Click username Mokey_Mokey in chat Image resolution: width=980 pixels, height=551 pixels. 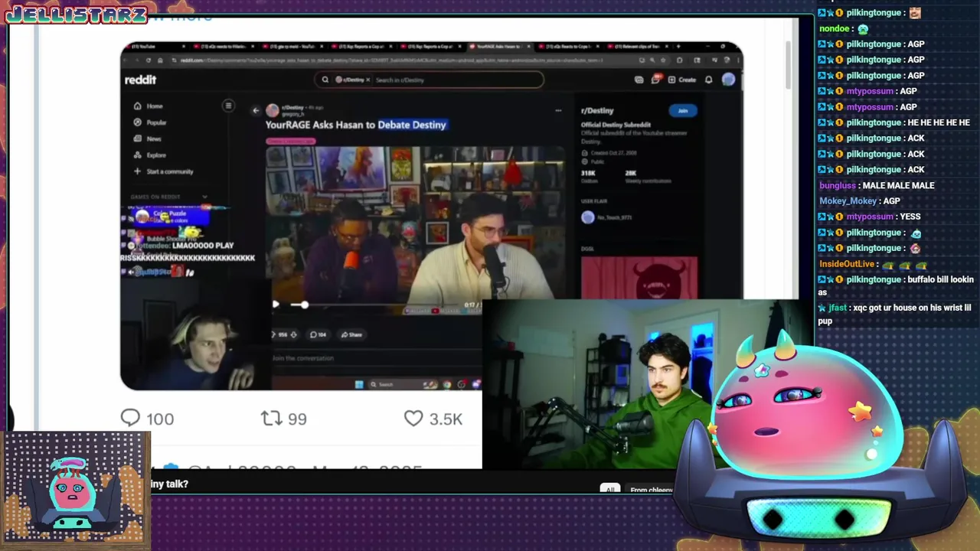tap(848, 201)
